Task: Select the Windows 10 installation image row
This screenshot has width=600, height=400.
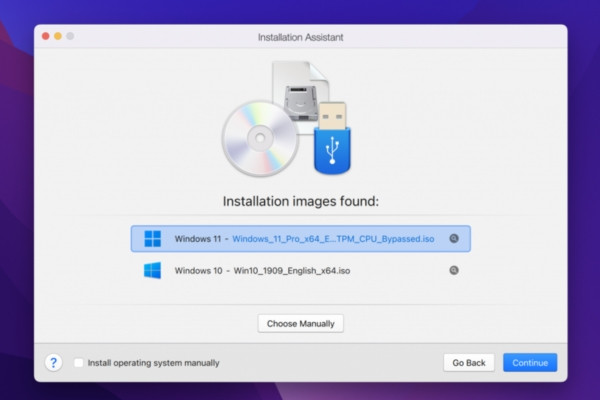Action: [300, 270]
